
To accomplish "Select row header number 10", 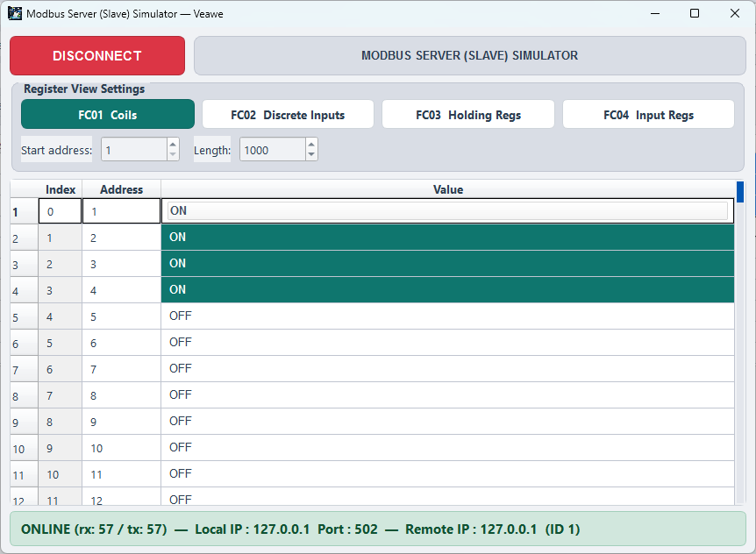I will pos(24,449).
